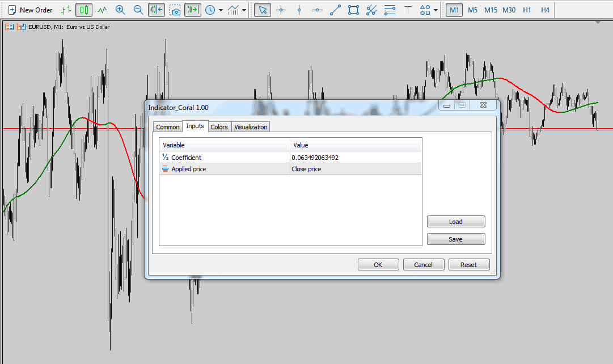This screenshot has width=613, height=364.
Task: Open the Colors tab
Action: [x=219, y=127]
